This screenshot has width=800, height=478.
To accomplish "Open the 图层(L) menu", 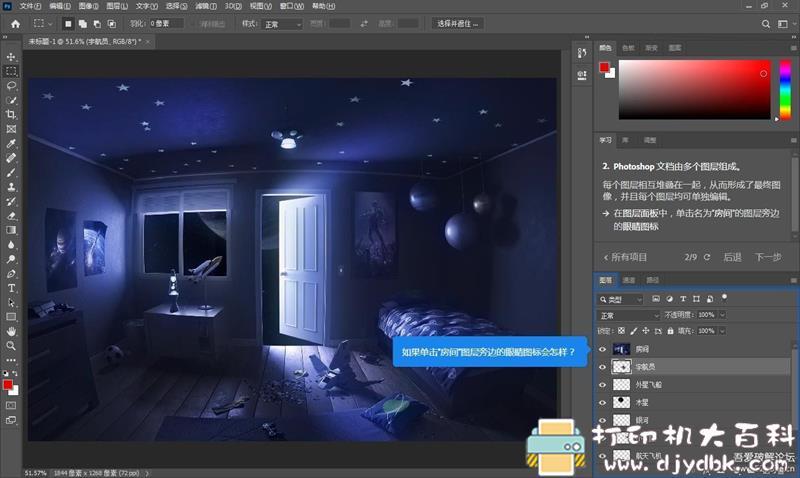I will pyautogui.click(x=117, y=6).
